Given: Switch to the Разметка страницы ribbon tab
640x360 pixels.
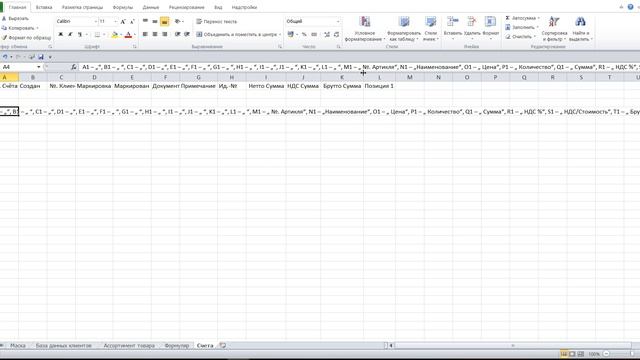Looking at the screenshot, I should pos(82,7).
